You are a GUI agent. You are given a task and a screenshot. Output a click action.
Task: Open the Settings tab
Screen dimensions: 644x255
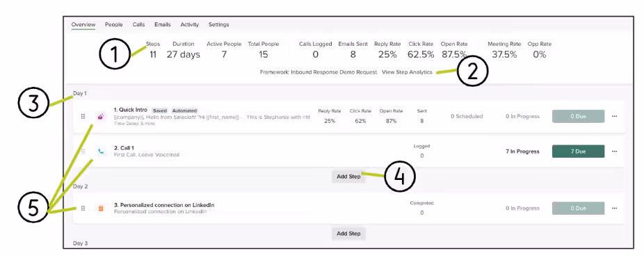coord(218,24)
